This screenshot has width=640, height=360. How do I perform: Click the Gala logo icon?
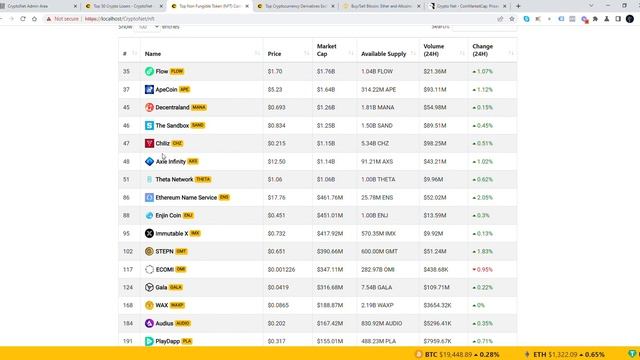[x=149, y=287]
